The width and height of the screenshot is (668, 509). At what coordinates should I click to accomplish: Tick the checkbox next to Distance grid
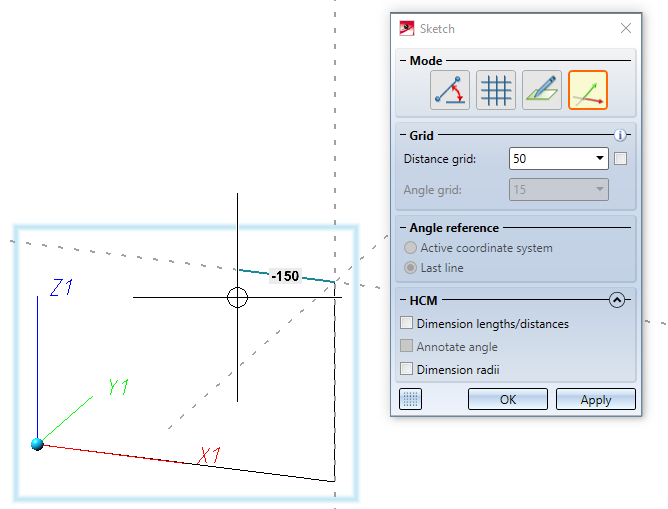pos(620,159)
